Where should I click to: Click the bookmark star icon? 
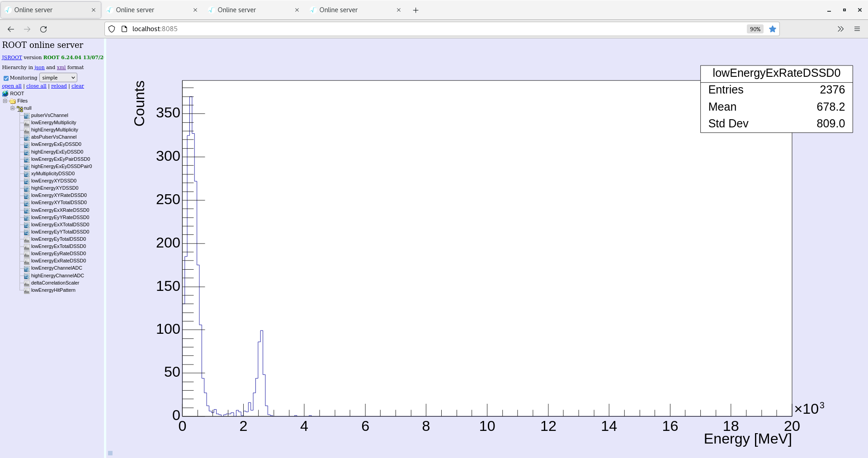tap(773, 29)
